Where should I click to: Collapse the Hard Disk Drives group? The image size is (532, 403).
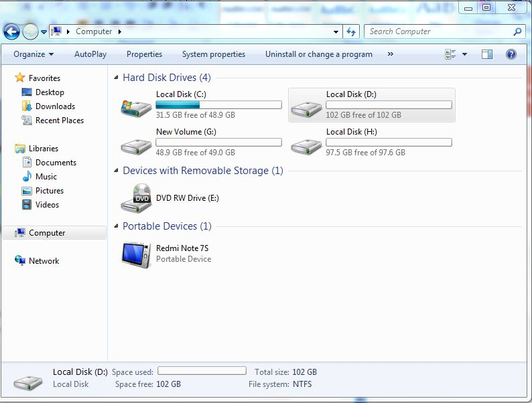(117, 78)
